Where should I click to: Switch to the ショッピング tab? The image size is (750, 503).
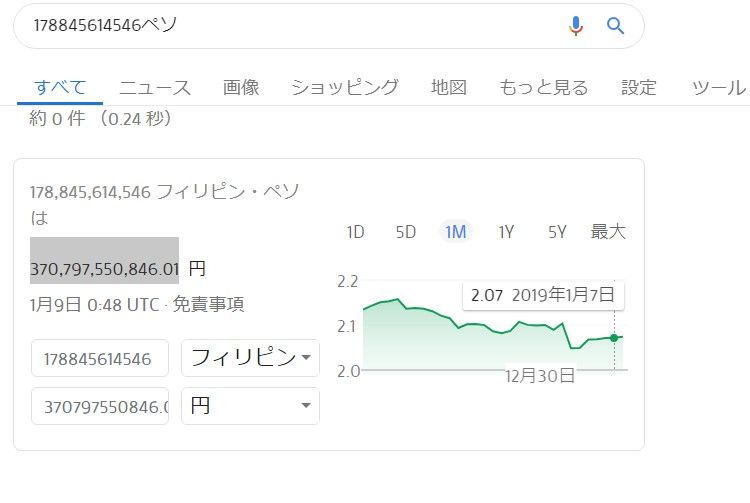(x=345, y=87)
